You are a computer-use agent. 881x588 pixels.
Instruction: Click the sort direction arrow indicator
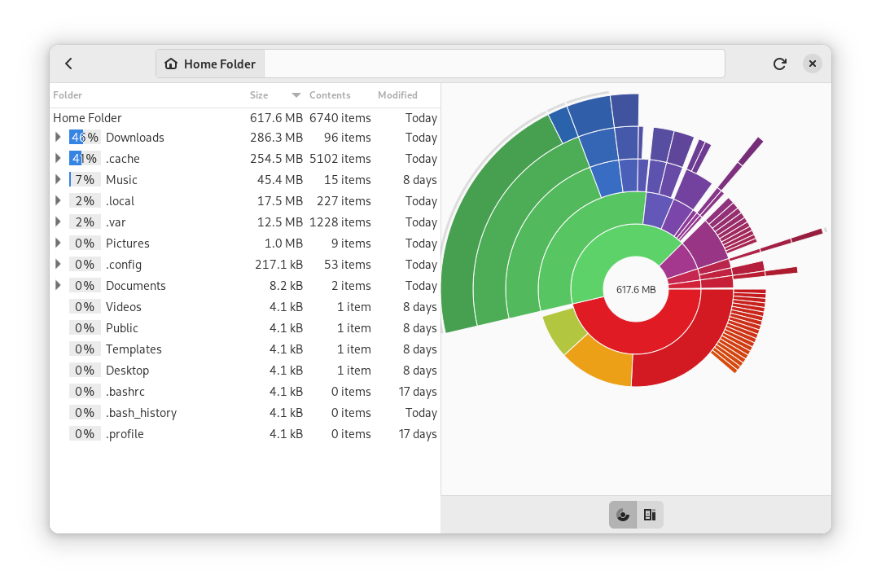(x=296, y=95)
